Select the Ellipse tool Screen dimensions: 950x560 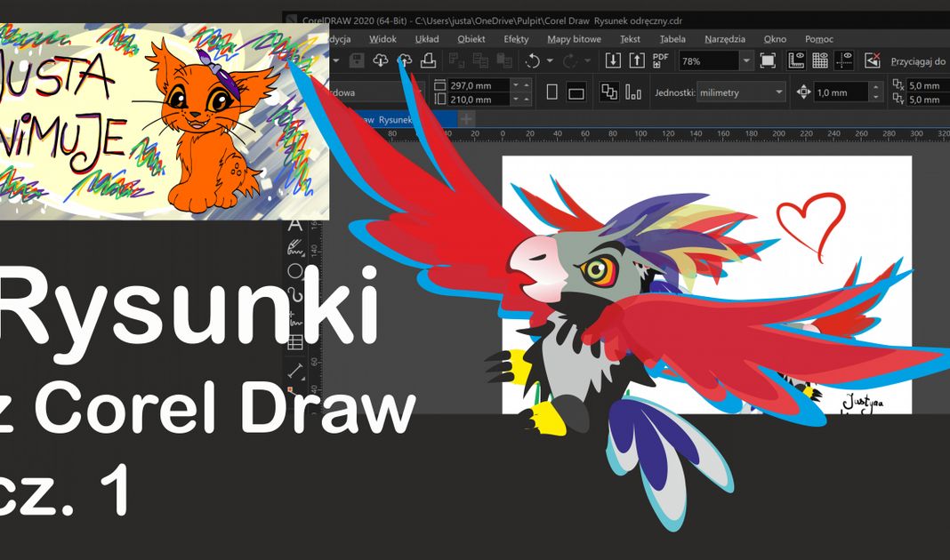click(294, 271)
